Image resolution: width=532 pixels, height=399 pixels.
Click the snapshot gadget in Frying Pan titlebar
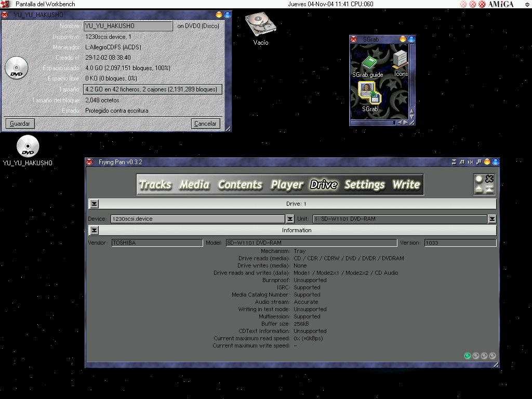462,162
